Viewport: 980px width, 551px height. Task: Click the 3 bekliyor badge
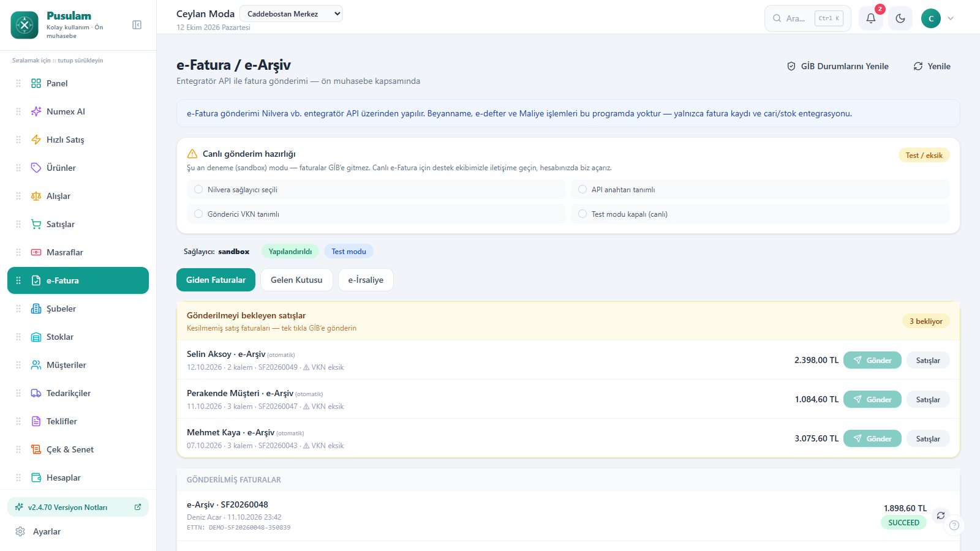(925, 321)
